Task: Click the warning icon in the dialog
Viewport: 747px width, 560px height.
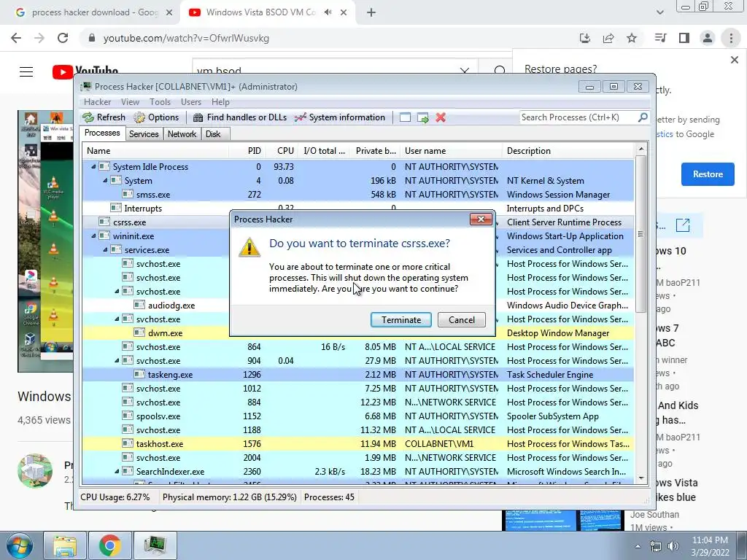Action: coord(249,248)
